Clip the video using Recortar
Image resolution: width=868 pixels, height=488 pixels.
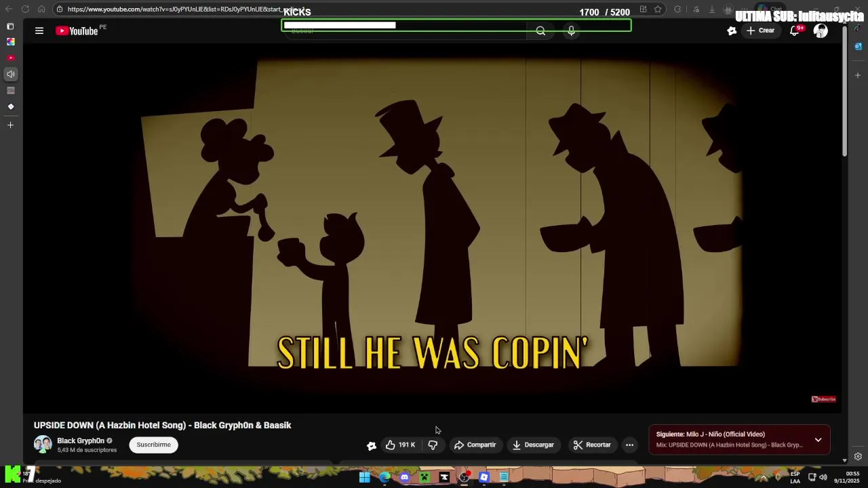click(x=592, y=445)
